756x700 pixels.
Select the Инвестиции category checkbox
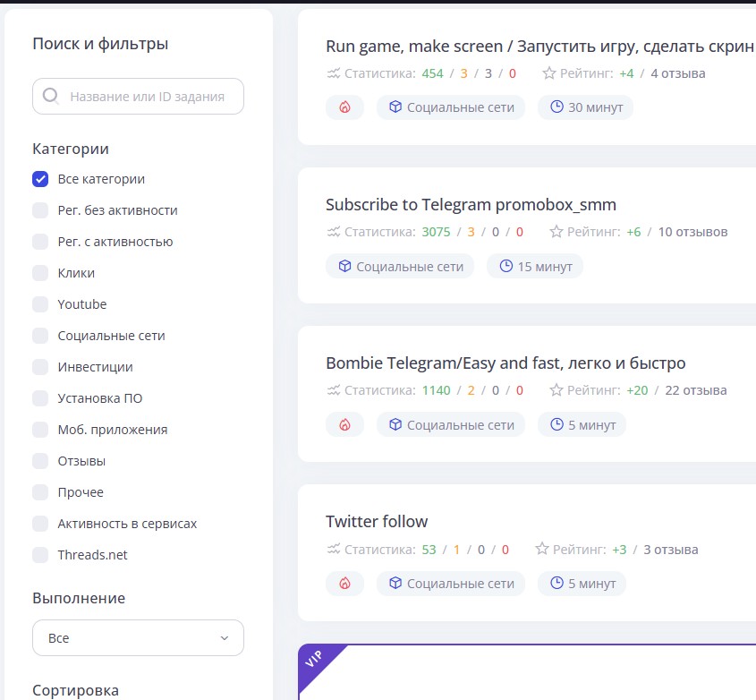[x=40, y=367]
